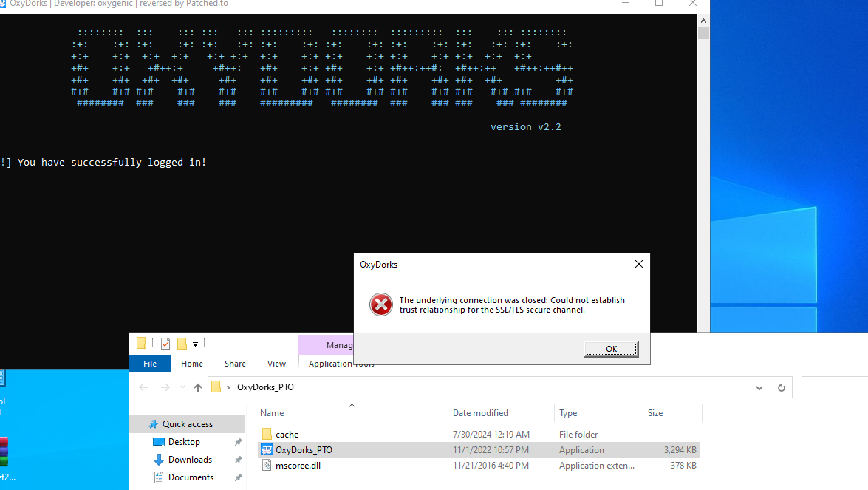Click the New folder quick access icon
The width and height of the screenshot is (868, 490).
(x=182, y=344)
